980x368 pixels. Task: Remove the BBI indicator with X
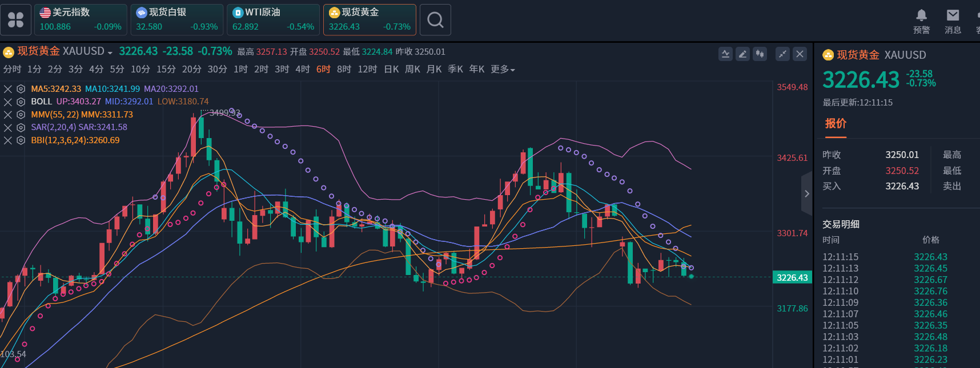click(x=8, y=140)
